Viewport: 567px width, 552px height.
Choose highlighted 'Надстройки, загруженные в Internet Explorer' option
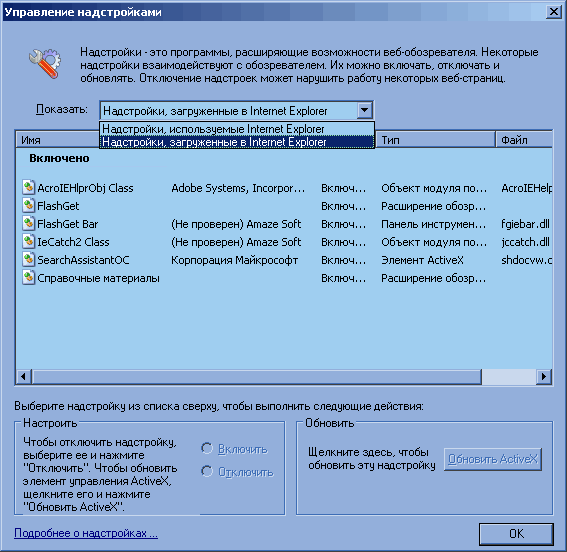237,142
